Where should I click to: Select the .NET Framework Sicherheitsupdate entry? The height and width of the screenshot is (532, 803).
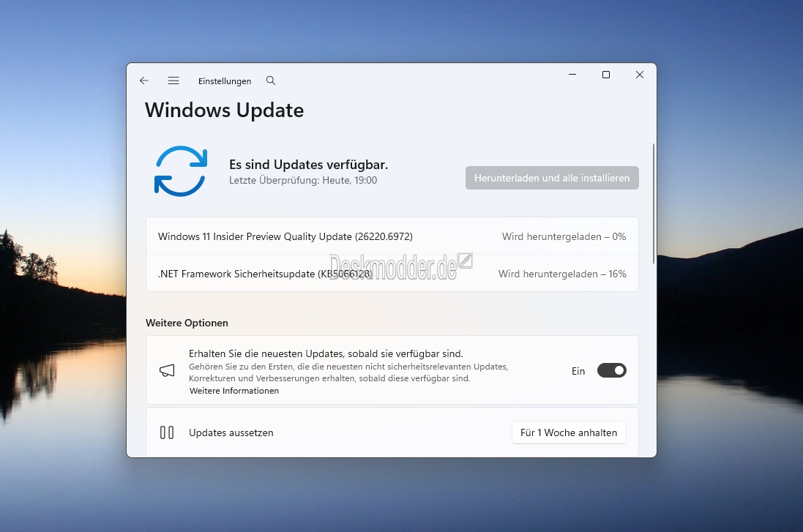[x=265, y=274]
